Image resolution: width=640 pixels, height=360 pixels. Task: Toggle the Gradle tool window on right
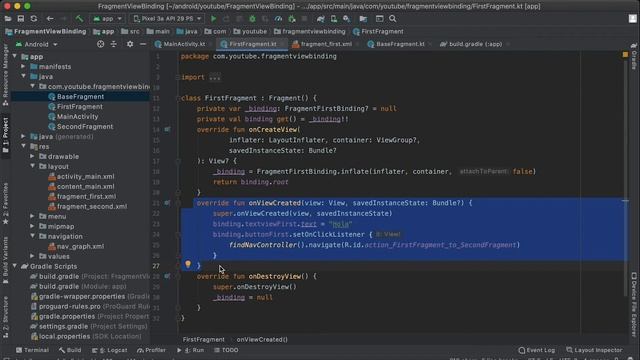click(634, 57)
